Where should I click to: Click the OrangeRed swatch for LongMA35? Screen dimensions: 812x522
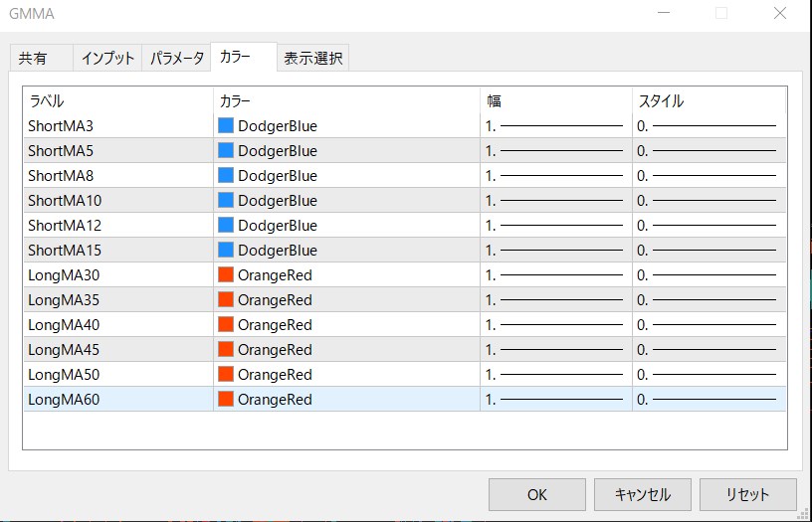pyautogui.click(x=226, y=299)
